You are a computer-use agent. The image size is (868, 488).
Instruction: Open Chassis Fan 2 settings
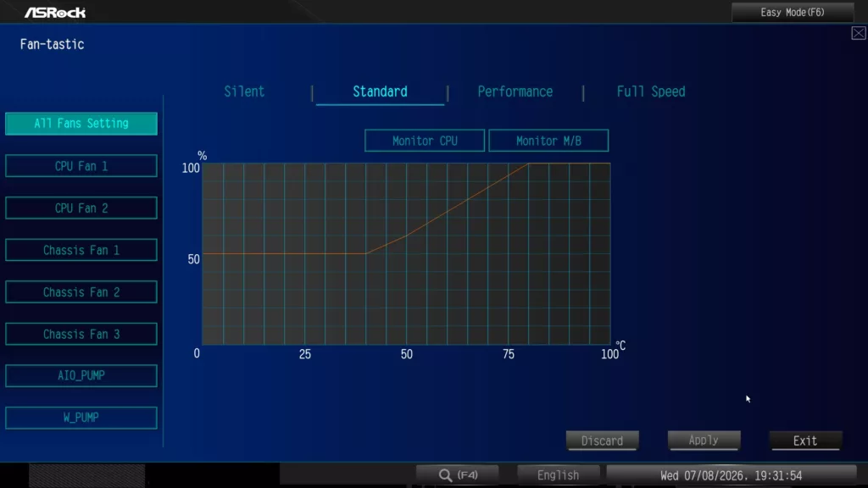tap(81, 292)
